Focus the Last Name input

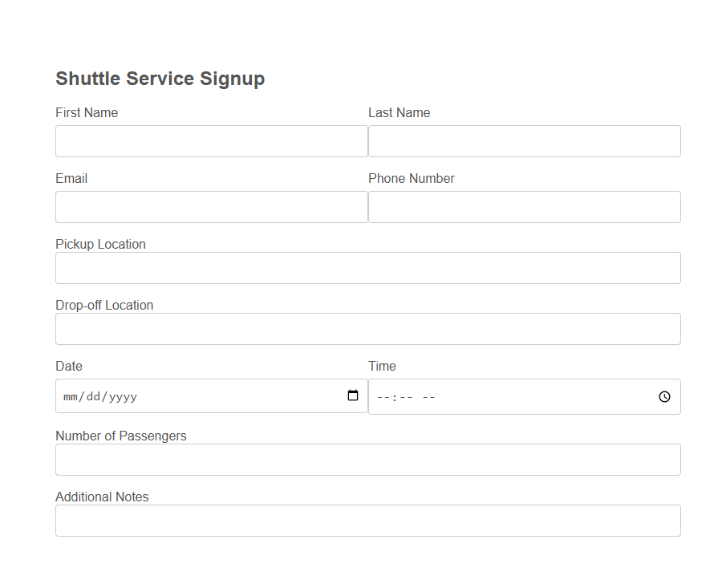point(524,140)
